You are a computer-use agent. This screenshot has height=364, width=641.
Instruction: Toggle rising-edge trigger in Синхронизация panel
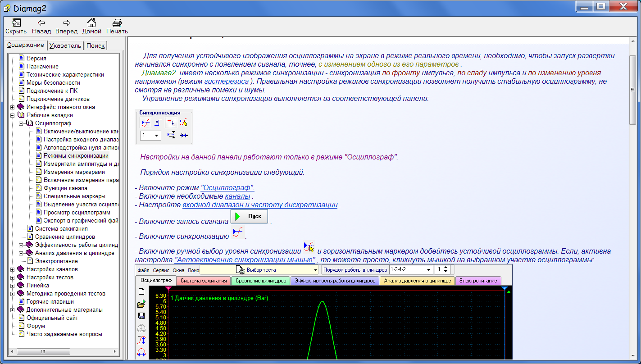(158, 123)
